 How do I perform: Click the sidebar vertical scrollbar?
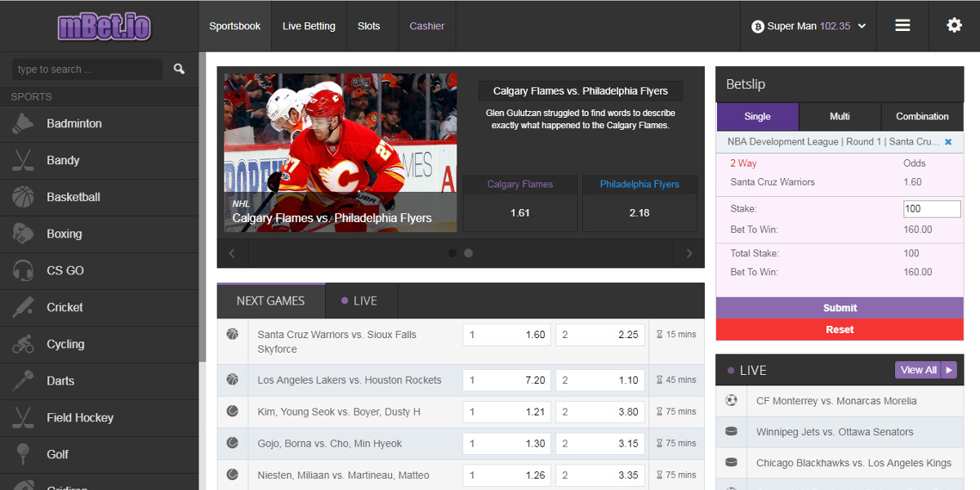click(202, 208)
